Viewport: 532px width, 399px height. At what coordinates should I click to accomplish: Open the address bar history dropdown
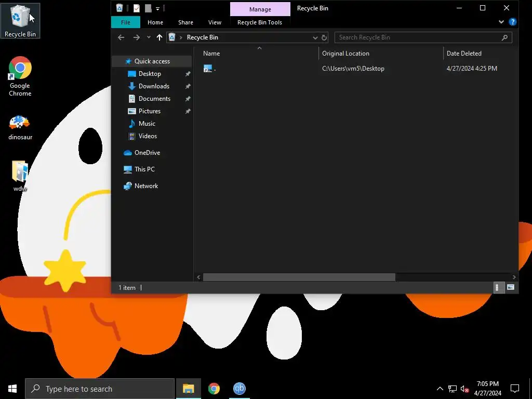[315, 37]
